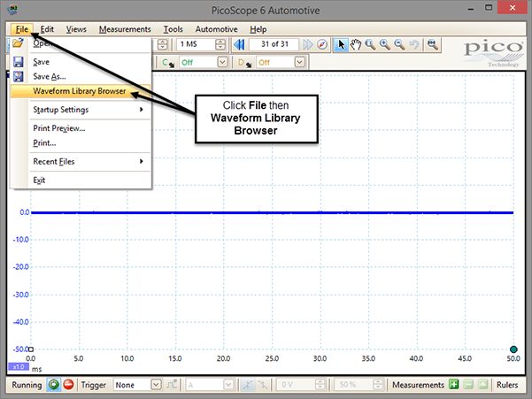Screen dimensions: 532x399
Task: Go to previous waveform buffer
Action: click(239, 44)
